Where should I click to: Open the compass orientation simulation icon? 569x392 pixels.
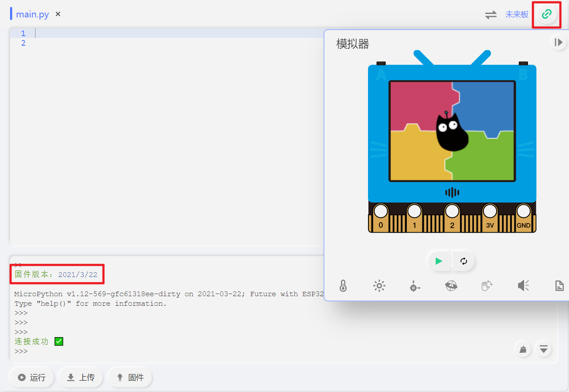pyautogui.click(x=451, y=286)
